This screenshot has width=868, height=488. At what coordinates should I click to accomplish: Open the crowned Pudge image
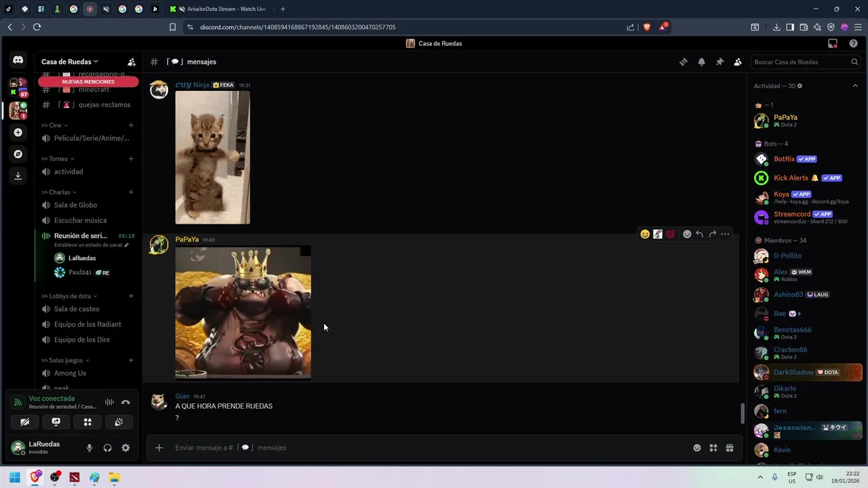tap(243, 312)
